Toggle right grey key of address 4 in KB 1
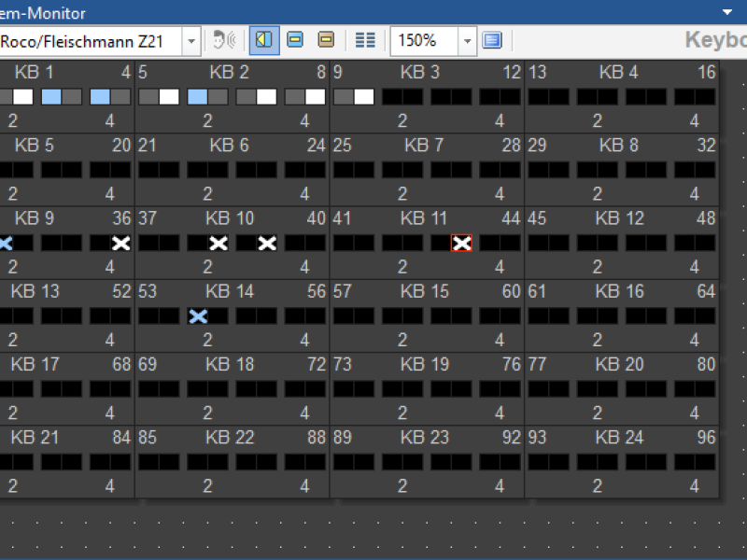Screen dimensions: 747x560 (x=120, y=97)
